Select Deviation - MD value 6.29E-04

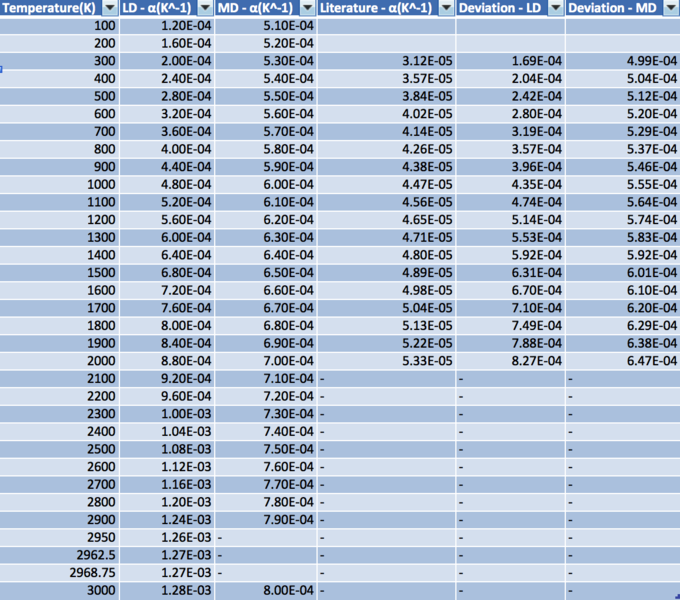[x=623, y=326]
